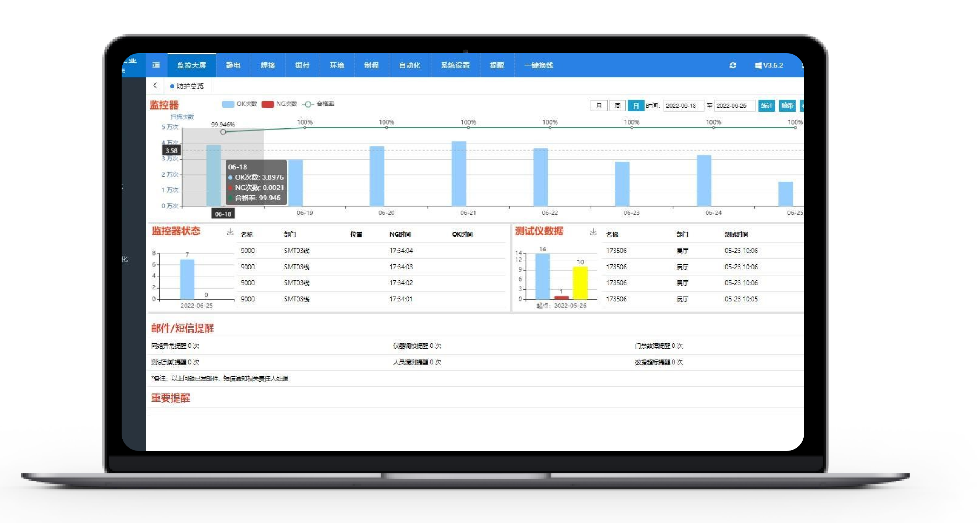Click the 统计 button
Viewport: 980px width, 523px height.
coord(766,106)
